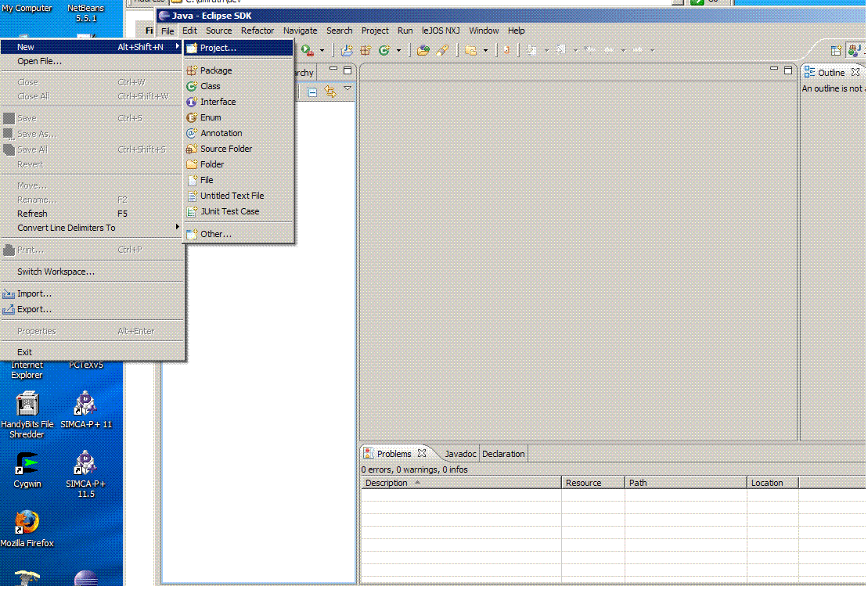Open the Search menu
The width and height of the screenshot is (868, 590).
[340, 31]
